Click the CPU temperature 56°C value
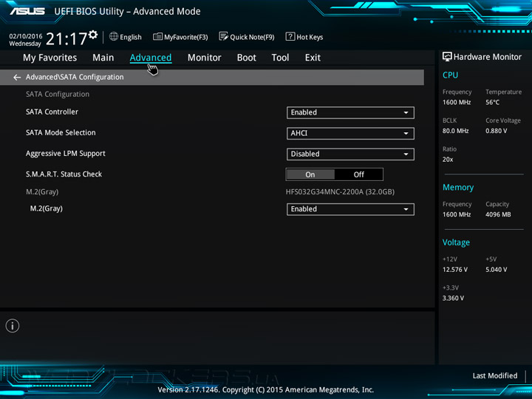The width and height of the screenshot is (532, 399). coord(492,102)
